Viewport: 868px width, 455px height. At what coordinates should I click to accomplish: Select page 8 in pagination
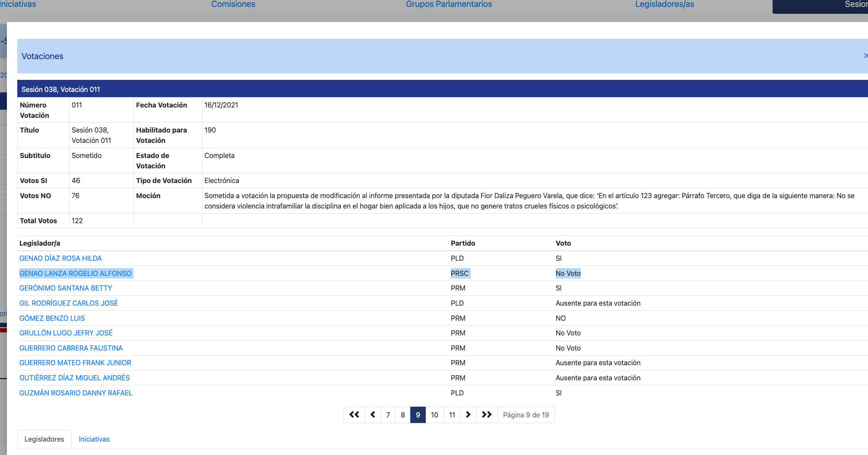coord(403,415)
